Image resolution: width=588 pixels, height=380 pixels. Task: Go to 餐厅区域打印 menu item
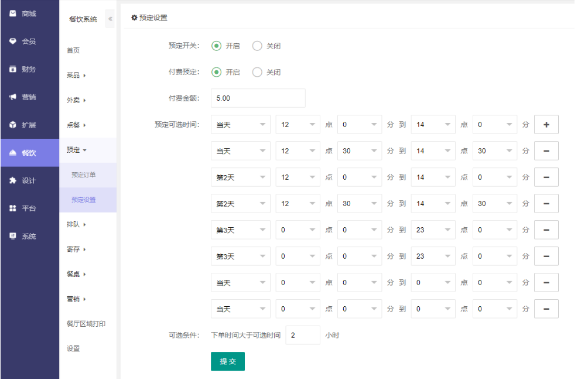(86, 324)
